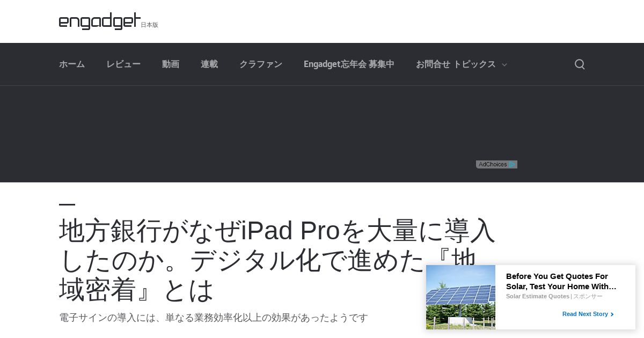Viewport: 644px width, 338px height.
Task: Go to the ホーム menu item
Action: [72, 64]
